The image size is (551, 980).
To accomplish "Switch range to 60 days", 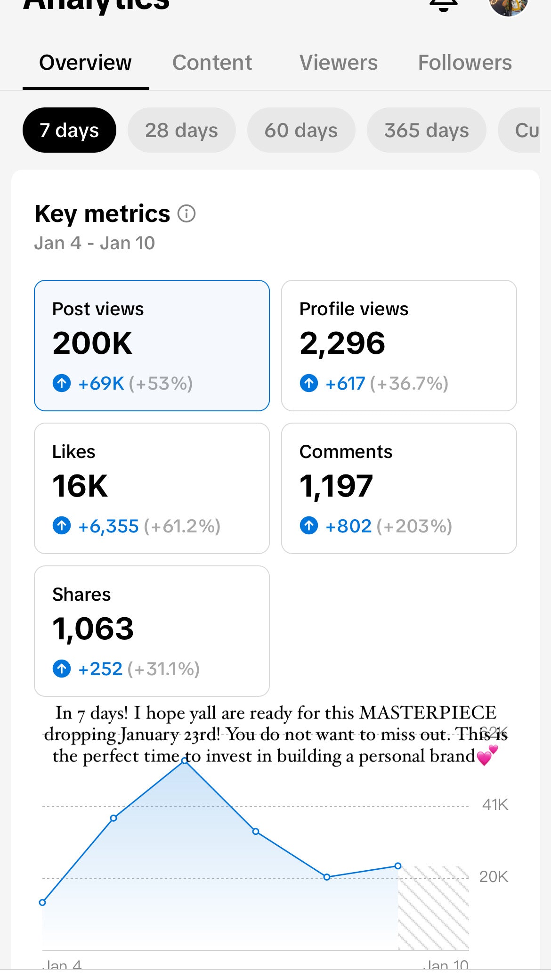I will pos(301,130).
